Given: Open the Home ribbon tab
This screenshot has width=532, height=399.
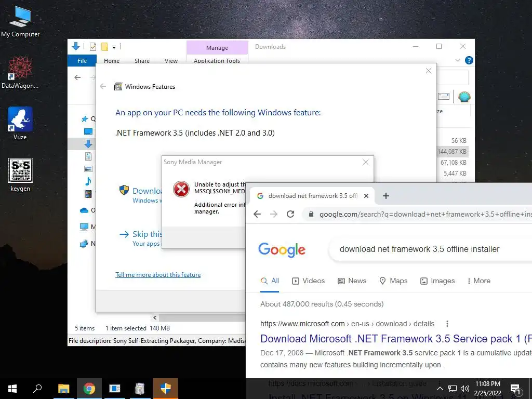Looking at the screenshot, I should click(x=112, y=60).
